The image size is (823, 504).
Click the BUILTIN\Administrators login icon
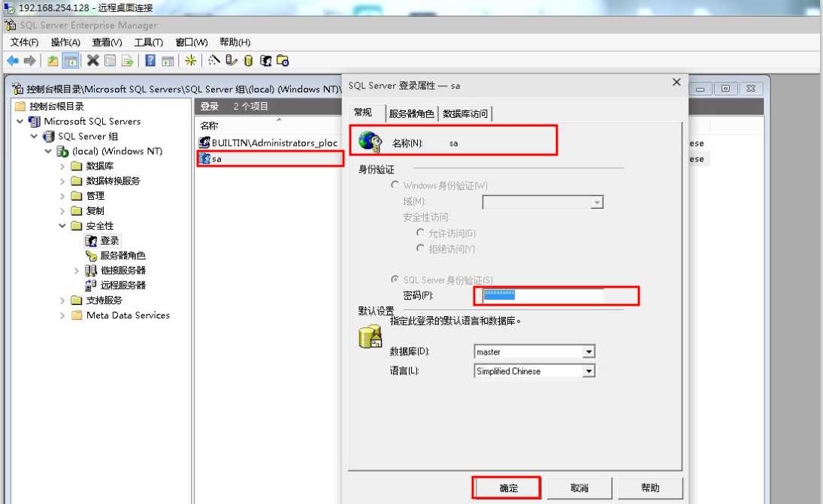(204, 142)
